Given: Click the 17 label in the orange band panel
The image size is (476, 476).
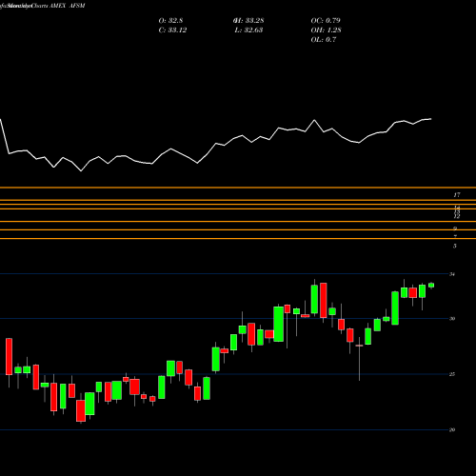Looking at the screenshot, I should coord(457,195).
